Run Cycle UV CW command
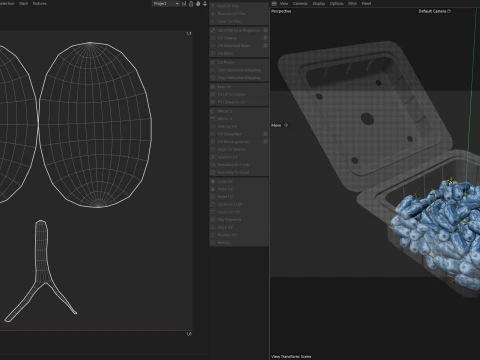480x360 pixels. pos(239,212)
